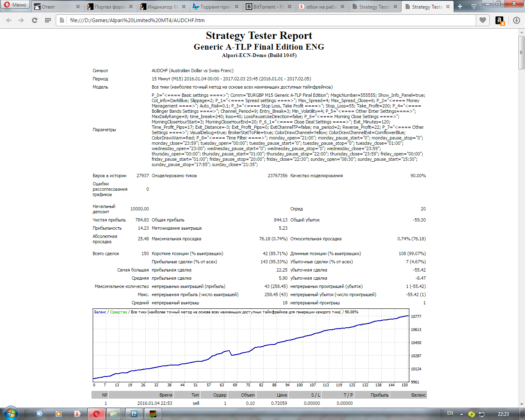Open the 'обои на рабочий' tab
This screenshot has height=420, width=525.
(322, 7)
